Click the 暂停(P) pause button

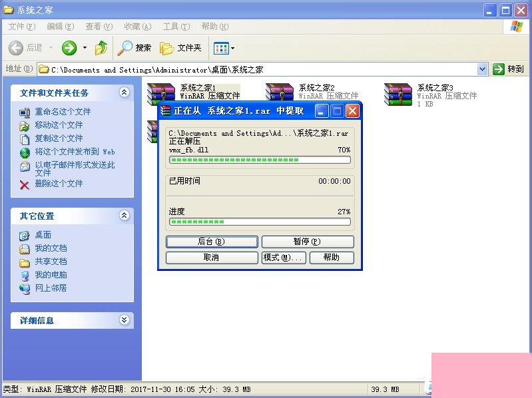[308, 242]
